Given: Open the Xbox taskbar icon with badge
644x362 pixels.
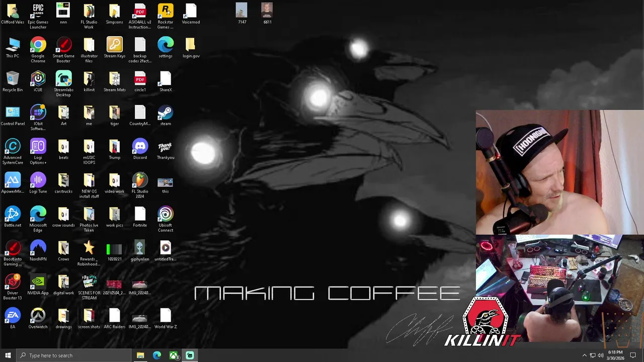Looking at the screenshot, I should (x=174, y=355).
